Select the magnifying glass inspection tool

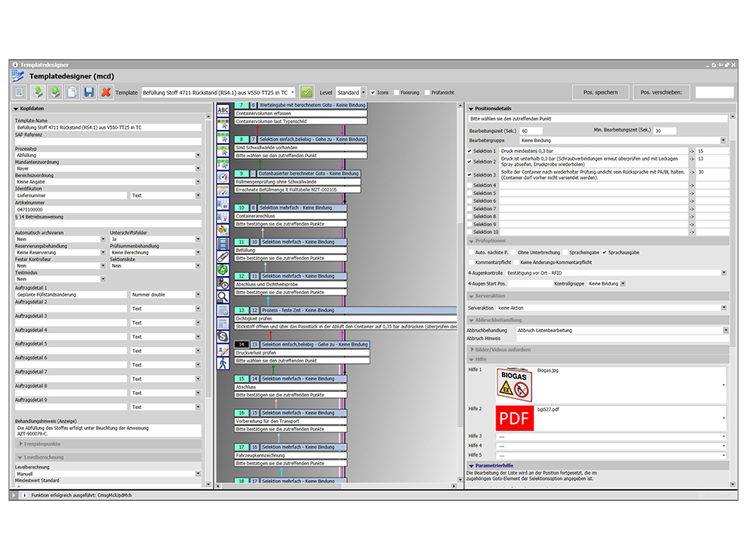(x=223, y=297)
